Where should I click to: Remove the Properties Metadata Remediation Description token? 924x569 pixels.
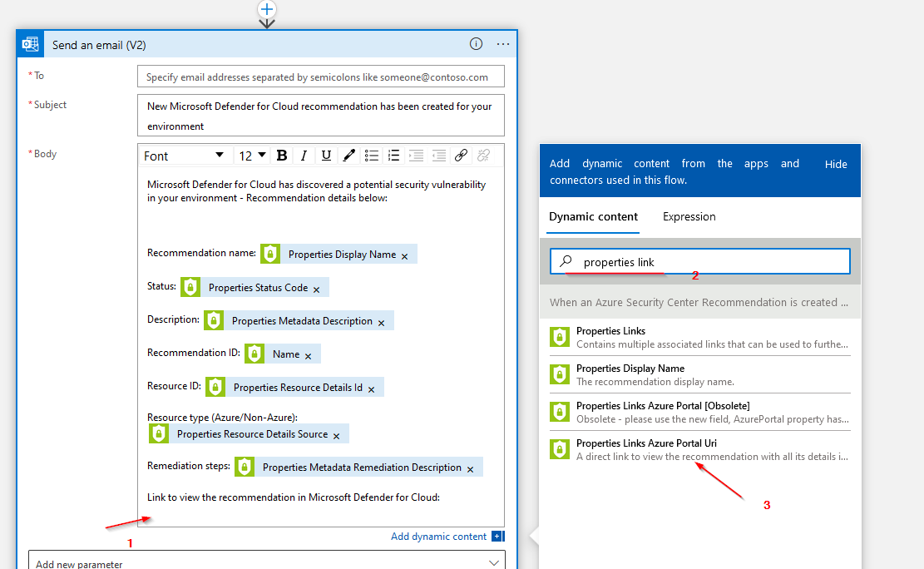(470, 469)
